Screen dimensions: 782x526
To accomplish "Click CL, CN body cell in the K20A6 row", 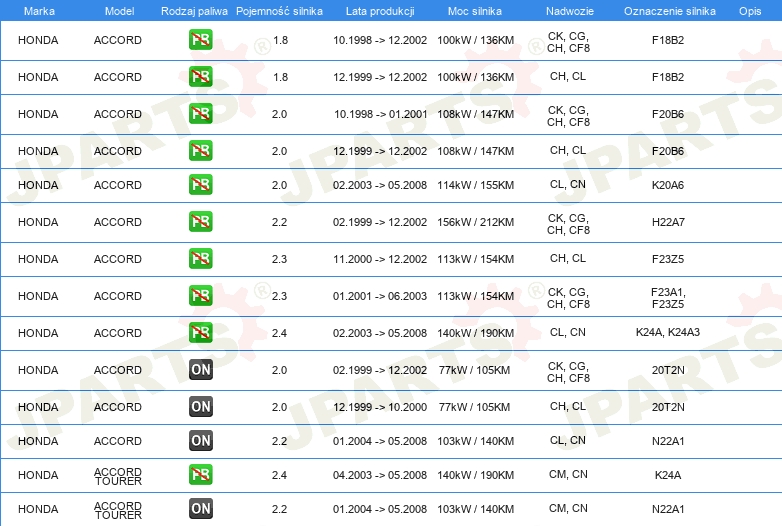I will (568, 184).
